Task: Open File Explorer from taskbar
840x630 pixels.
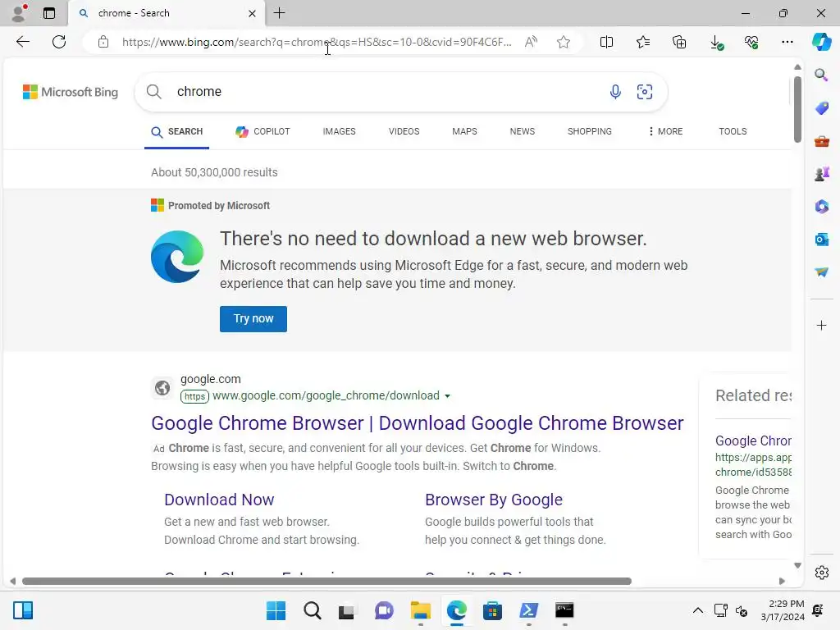Action: [421, 610]
